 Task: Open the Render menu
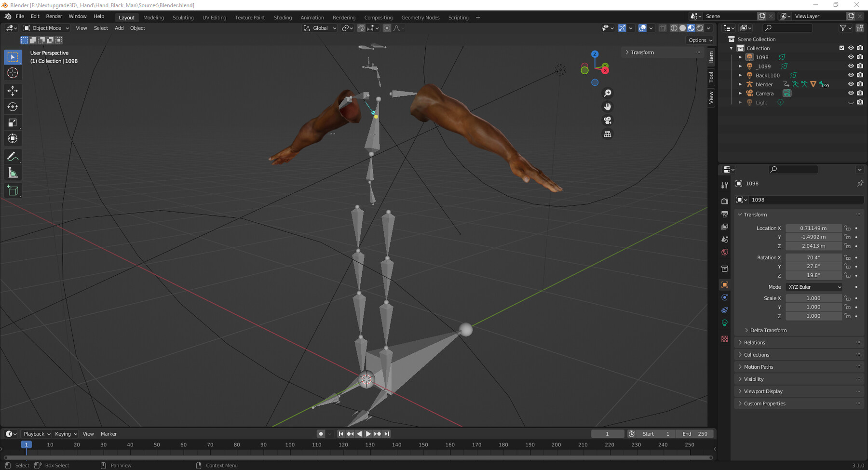[54, 16]
